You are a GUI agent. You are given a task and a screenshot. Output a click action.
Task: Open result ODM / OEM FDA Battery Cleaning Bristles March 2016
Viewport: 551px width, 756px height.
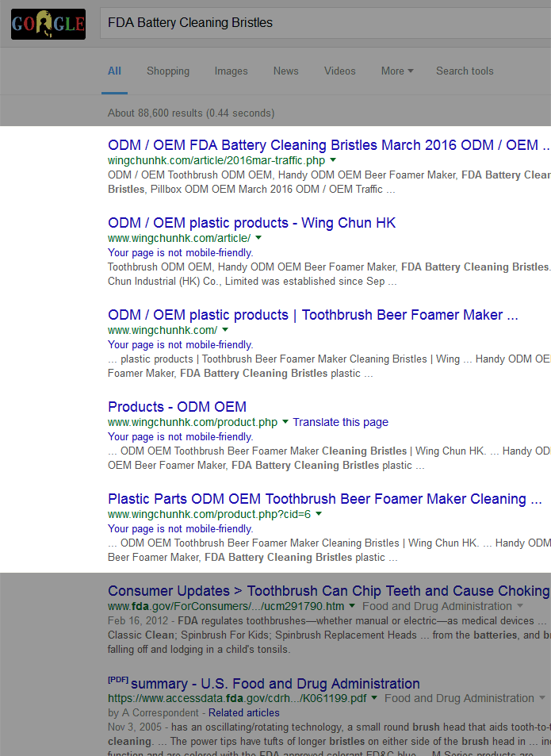coord(328,145)
